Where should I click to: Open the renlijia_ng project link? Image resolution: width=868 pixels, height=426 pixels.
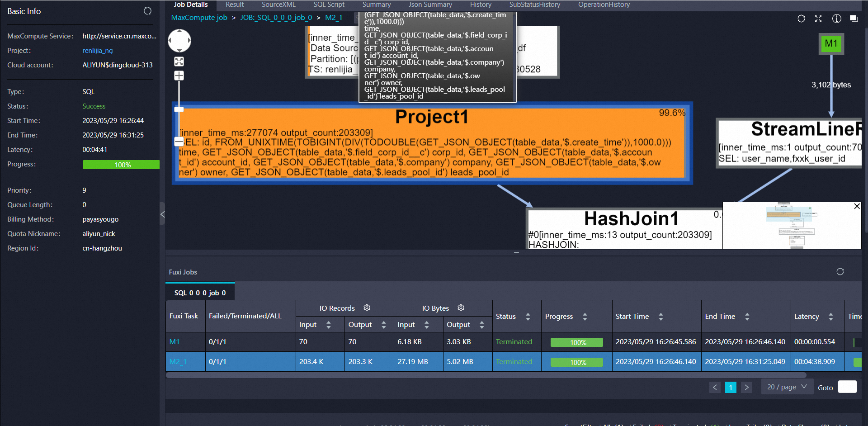pos(98,51)
